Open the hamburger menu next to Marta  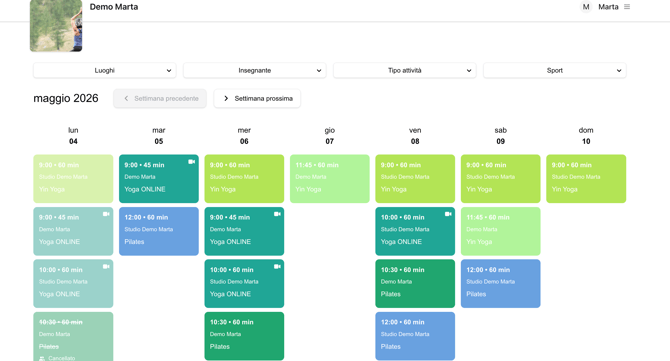click(x=627, y=7)
